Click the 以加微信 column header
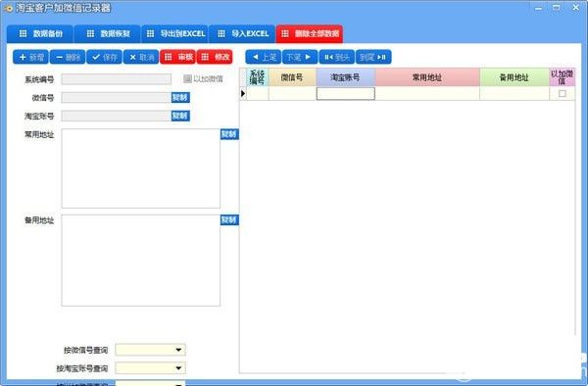This screenshot has height=386, width=588. (x=562, y=77)
